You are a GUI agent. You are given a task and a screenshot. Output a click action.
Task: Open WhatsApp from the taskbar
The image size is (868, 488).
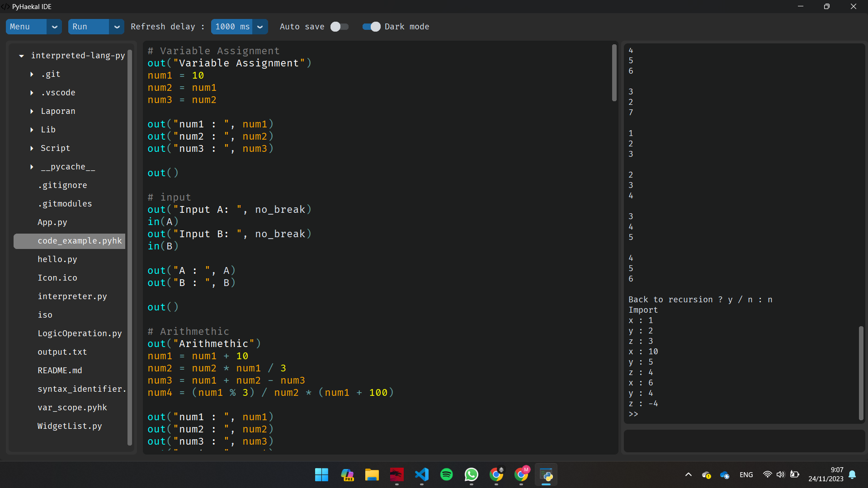coord(471,475)
